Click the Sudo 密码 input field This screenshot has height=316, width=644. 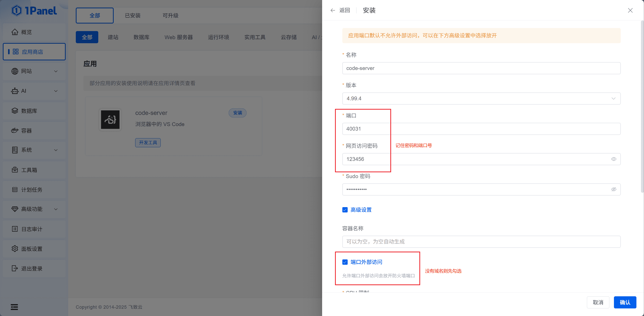(481, 189)
